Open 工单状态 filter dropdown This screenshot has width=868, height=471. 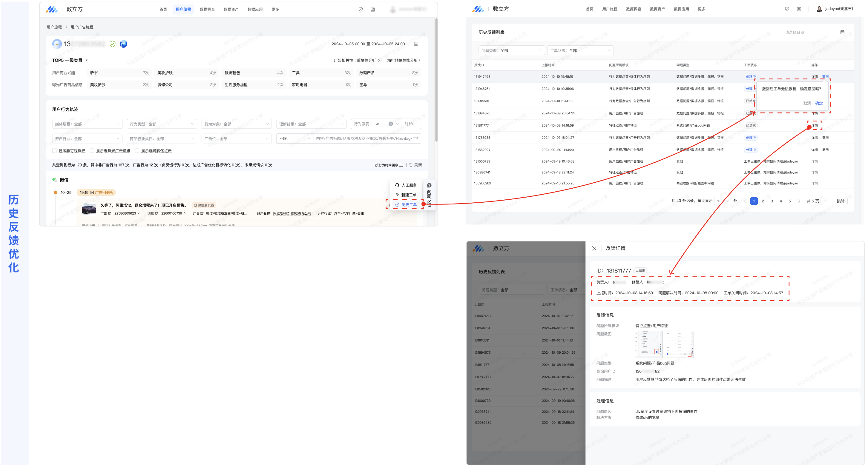coord(580,50)
